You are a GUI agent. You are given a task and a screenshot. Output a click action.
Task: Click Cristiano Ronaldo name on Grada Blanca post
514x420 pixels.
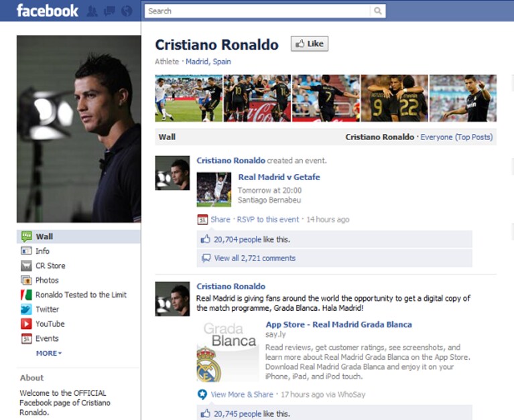click(x=231, y=286)
